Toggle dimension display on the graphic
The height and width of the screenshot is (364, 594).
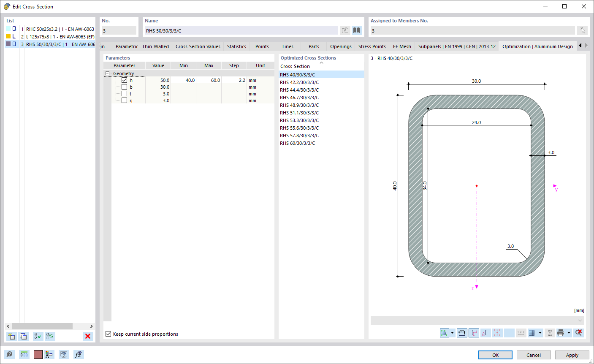pos(462,333)
